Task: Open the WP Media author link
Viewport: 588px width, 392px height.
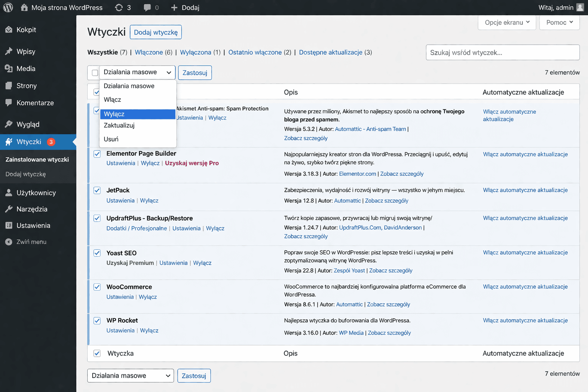Action: point(351,333)
